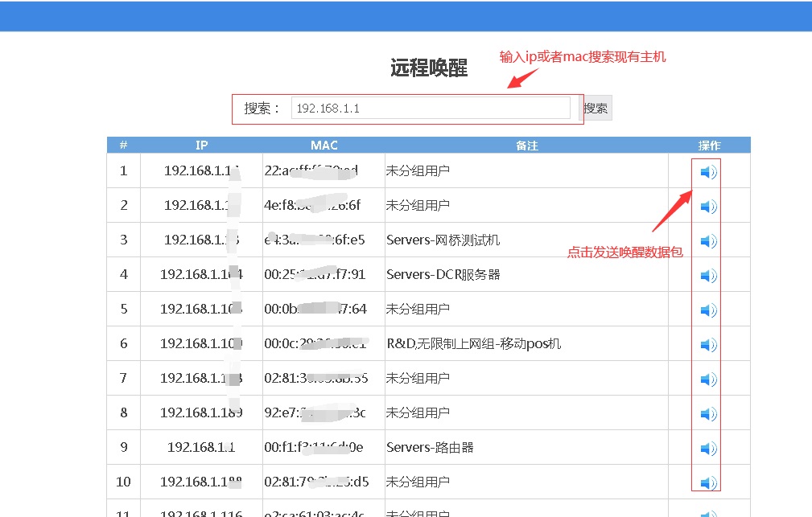The height and width of the screenshot is (517, 812).
Task: Click the wake speaker icon in row 5
Action: point(708,310)
